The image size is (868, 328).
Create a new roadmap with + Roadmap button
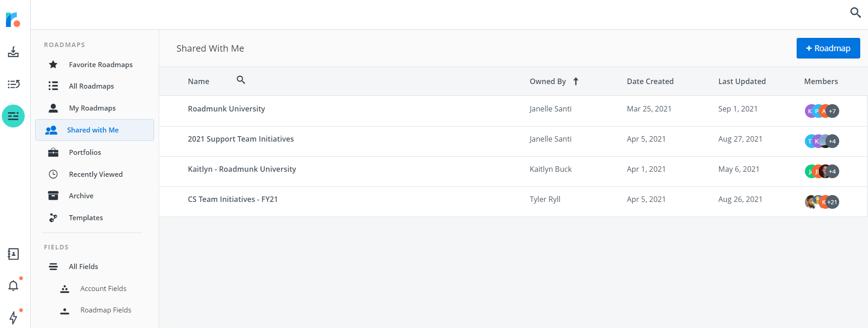tap(828, 48)
